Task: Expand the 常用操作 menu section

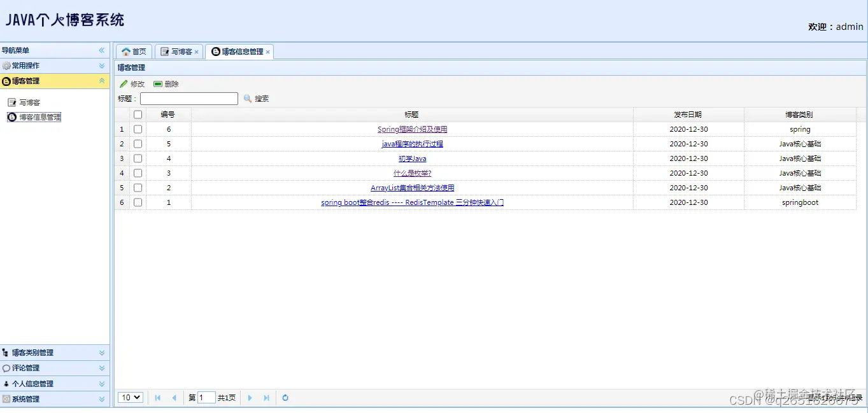Action: (102, 66)
